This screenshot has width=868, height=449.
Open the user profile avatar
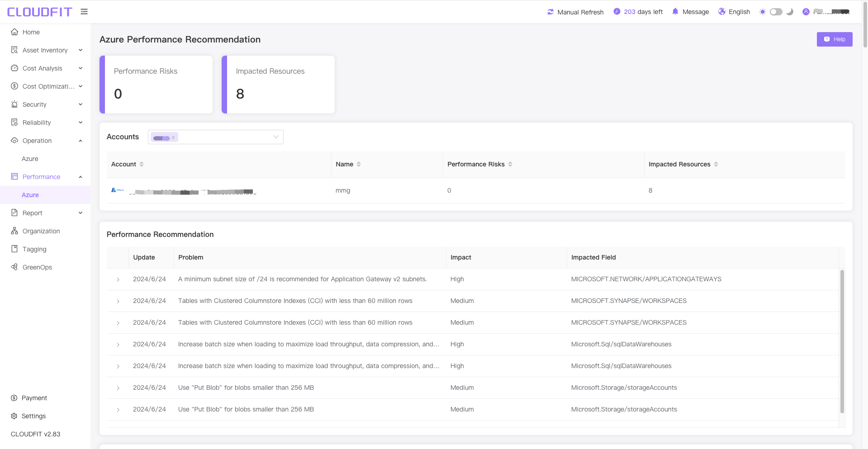tap(806, 12)
